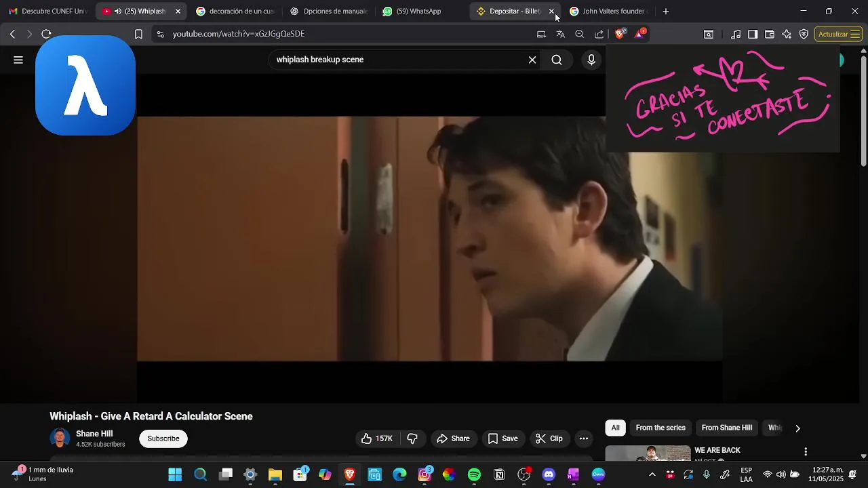Select the All filter chip
This screenshot has height=488, width=868.
(x=615, y=428)
